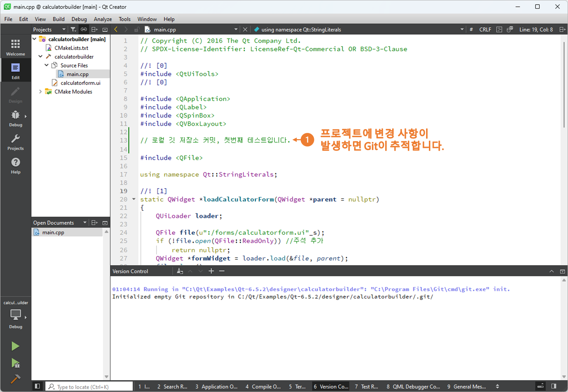Click the Line 19, Col 8 indicator
568x392 pixels.
tap(536, 29)
